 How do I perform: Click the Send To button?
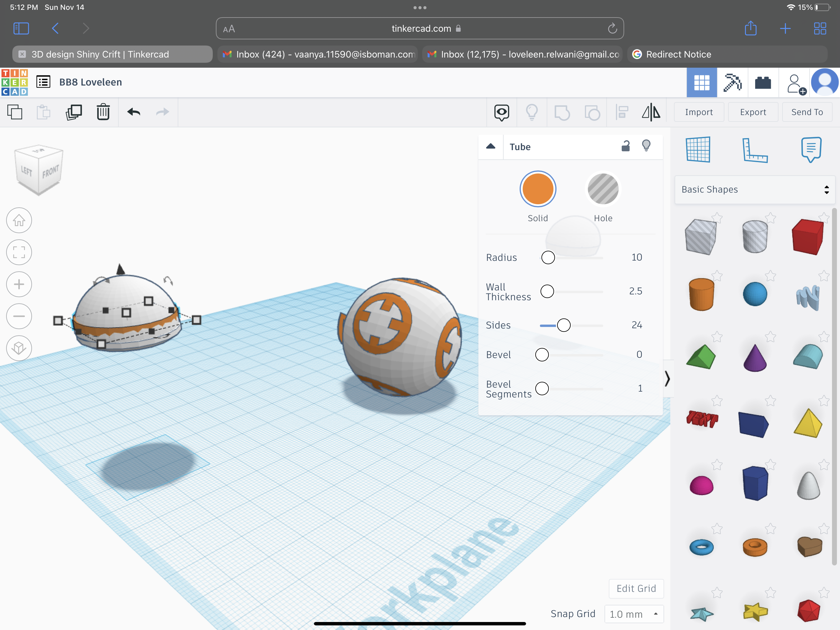(x=807, y=112)
